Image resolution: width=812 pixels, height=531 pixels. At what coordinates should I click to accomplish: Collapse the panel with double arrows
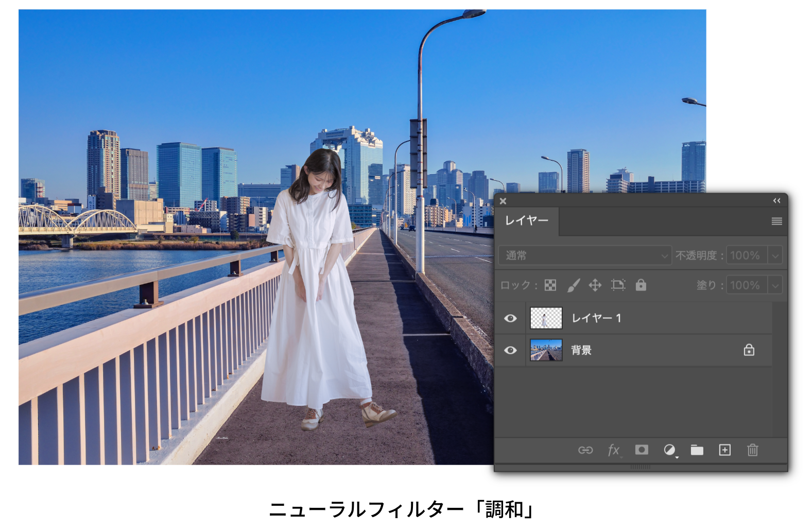(776, 201)
